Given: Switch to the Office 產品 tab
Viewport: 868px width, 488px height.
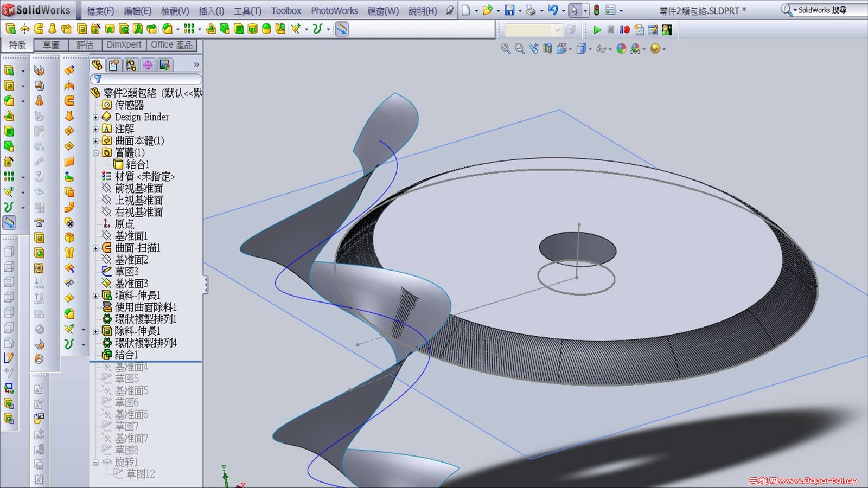Looking at the screenshot, I should pos(171,45).
